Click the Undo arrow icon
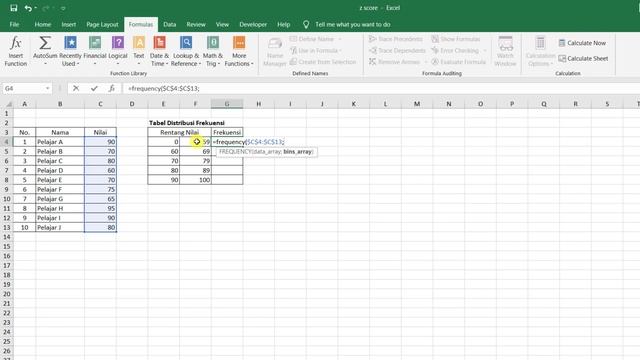 28,8
